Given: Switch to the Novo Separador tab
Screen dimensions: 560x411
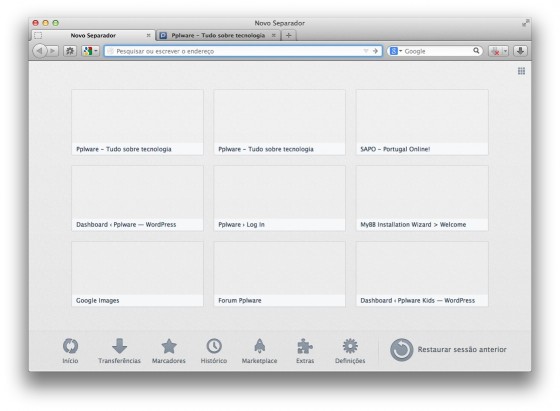Looking at the screenshot, I should [x=93, y=35].
